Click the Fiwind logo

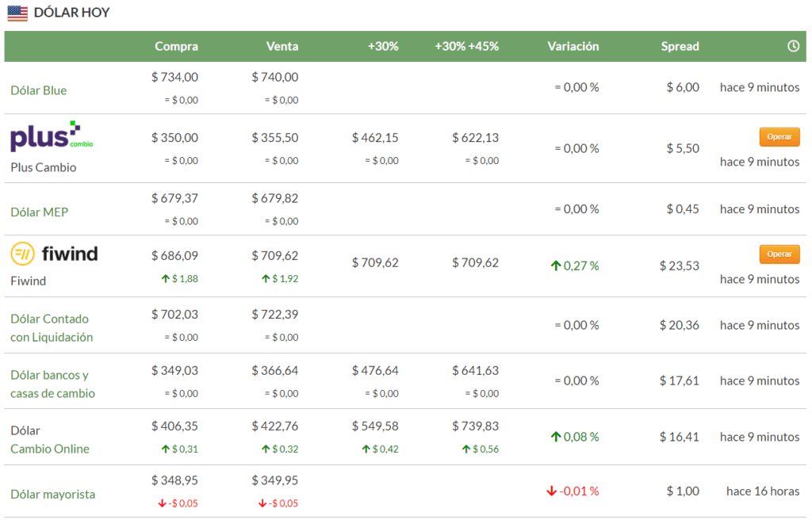pos(54,254)
